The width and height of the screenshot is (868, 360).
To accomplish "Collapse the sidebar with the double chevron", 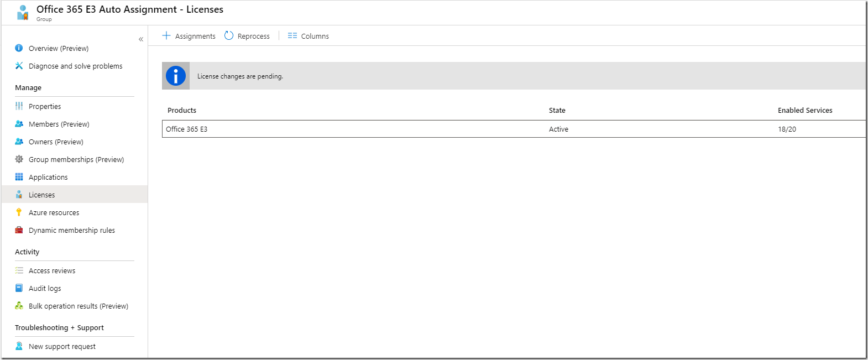I will 141,39.
